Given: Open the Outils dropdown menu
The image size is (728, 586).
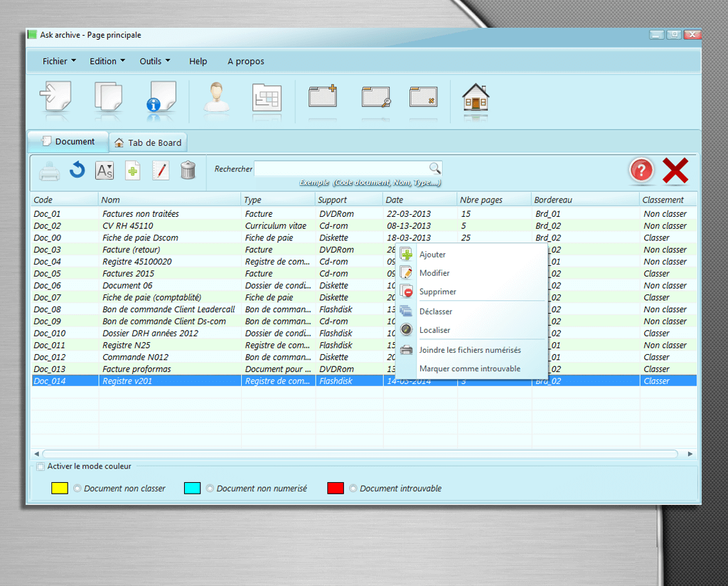Looking at the screenshot, I should click(x=154, y=61).
